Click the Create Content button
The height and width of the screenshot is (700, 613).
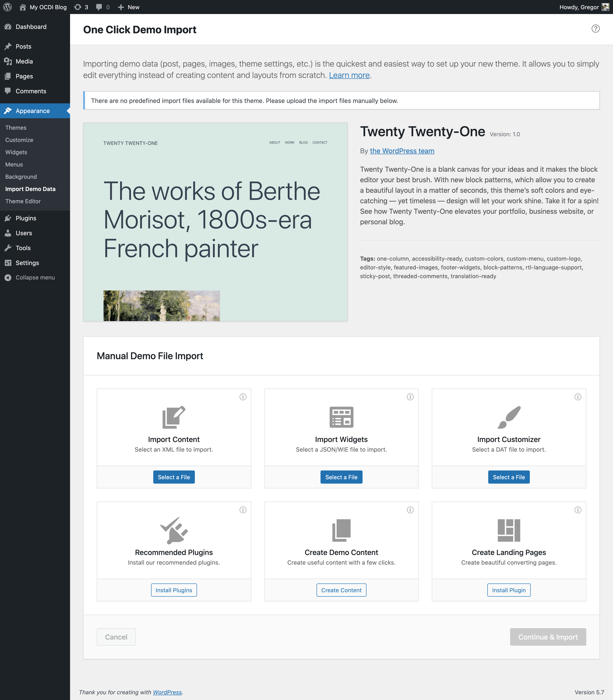pos(341,590)
